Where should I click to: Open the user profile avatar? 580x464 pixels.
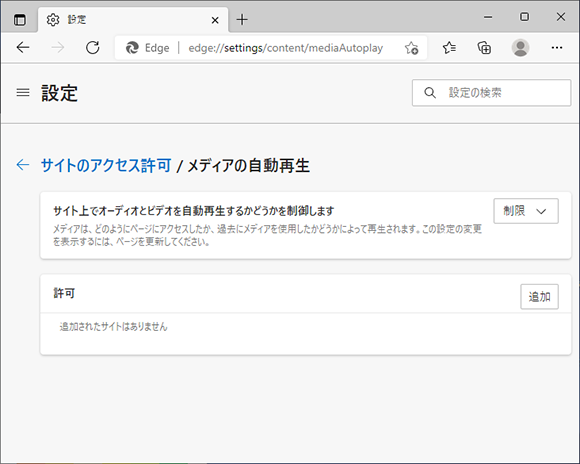click(520, 47)
